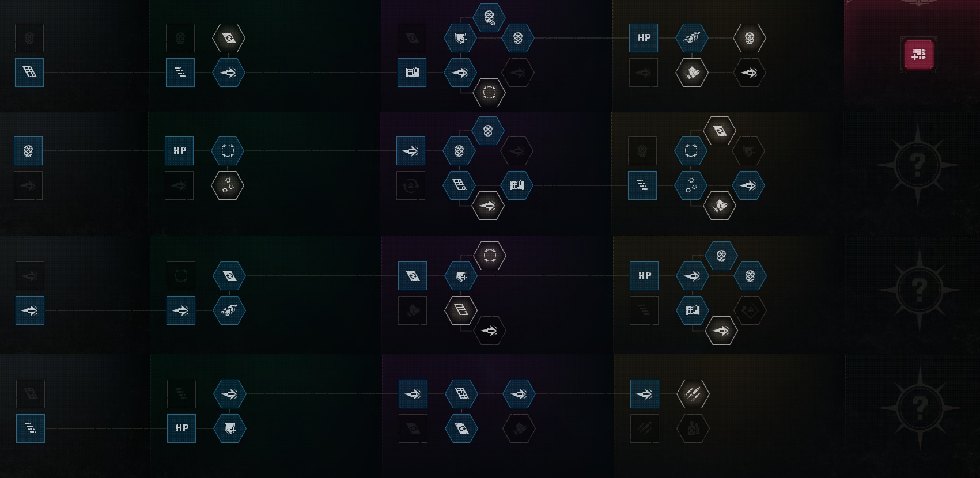Click the dimmed crosshair square node

[181, 276]
